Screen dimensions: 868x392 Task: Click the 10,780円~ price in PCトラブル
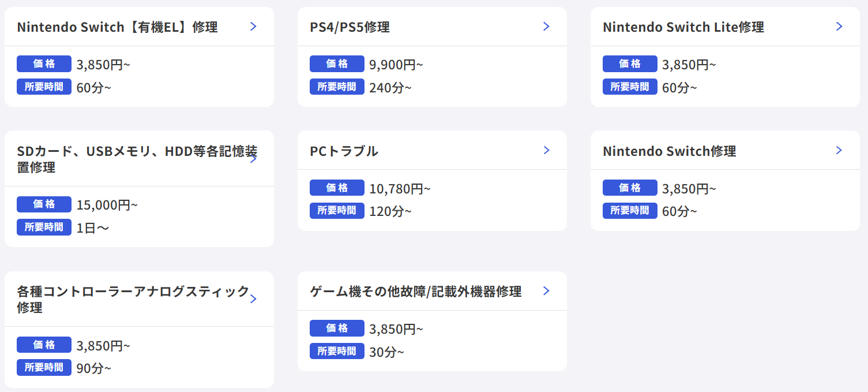click(400, 189)
